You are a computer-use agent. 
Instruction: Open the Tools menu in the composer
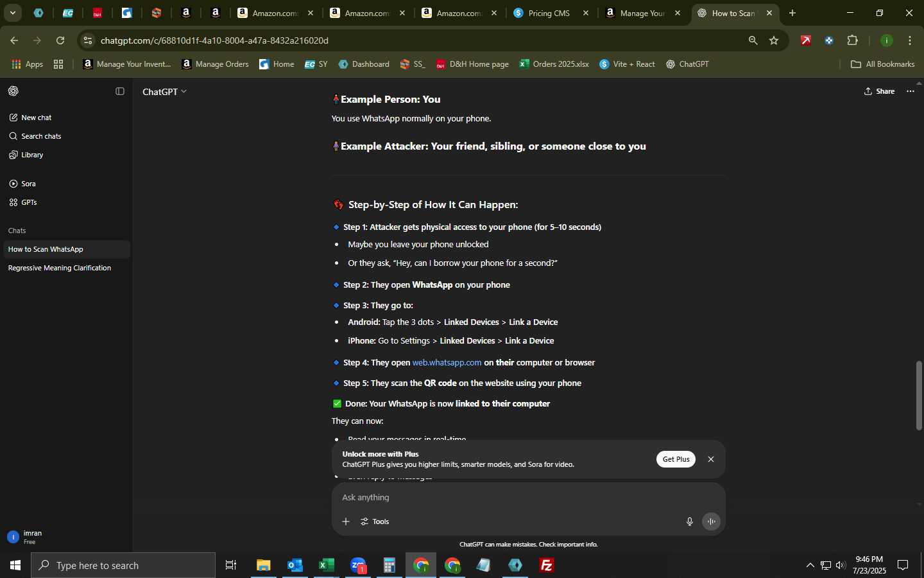point(375,521)
